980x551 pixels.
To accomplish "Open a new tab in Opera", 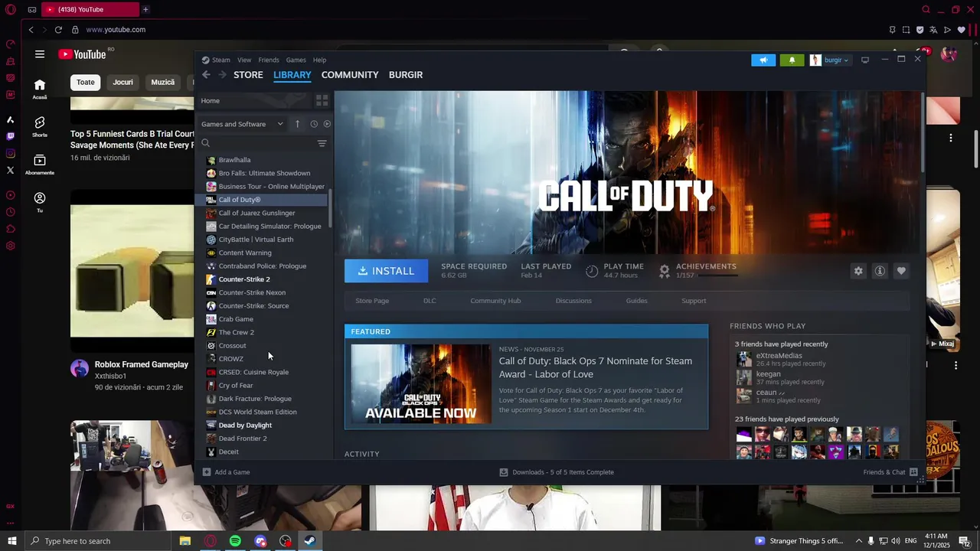I will [145, 9].
